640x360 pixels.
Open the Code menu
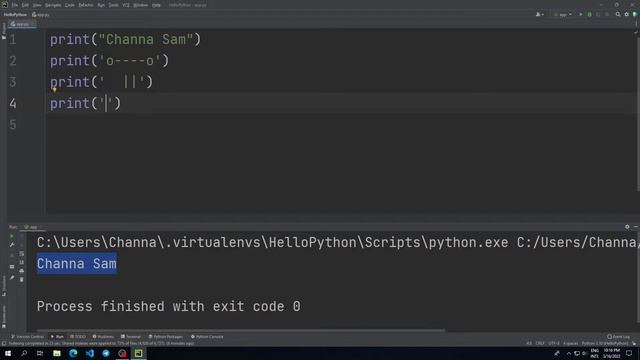click(70, 5)
